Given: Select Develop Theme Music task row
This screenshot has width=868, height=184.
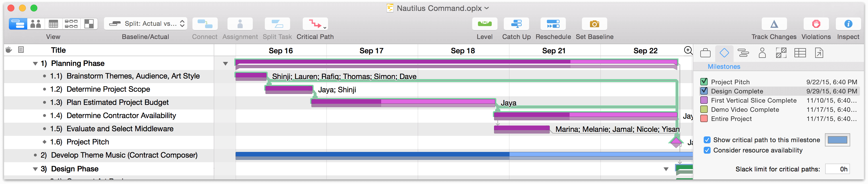Looking at the screenshot, I should (109, 155).
